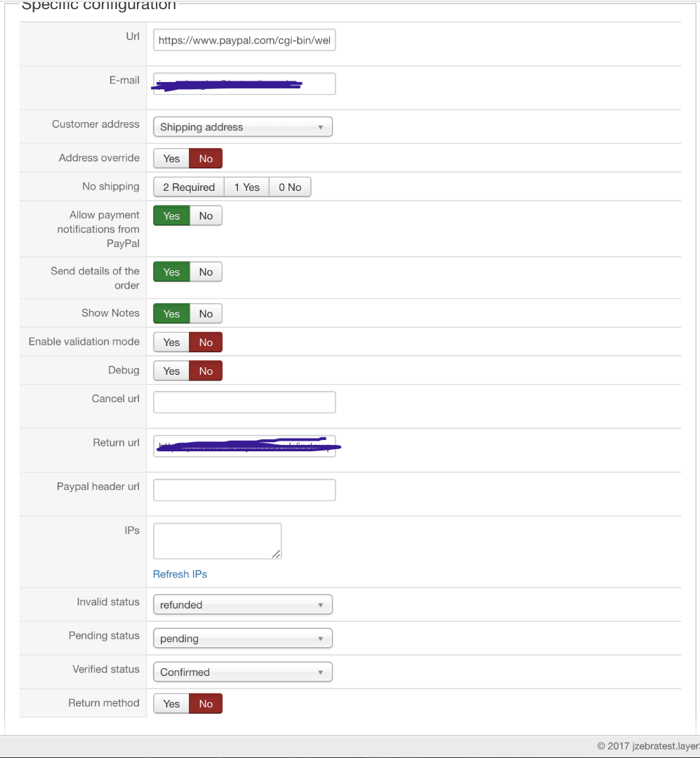Click the Paypal header url field

tap(244, 490)
